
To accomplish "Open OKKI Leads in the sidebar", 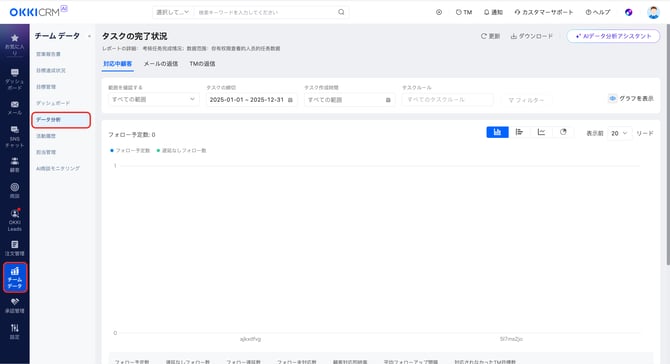I will coord(15,220).
